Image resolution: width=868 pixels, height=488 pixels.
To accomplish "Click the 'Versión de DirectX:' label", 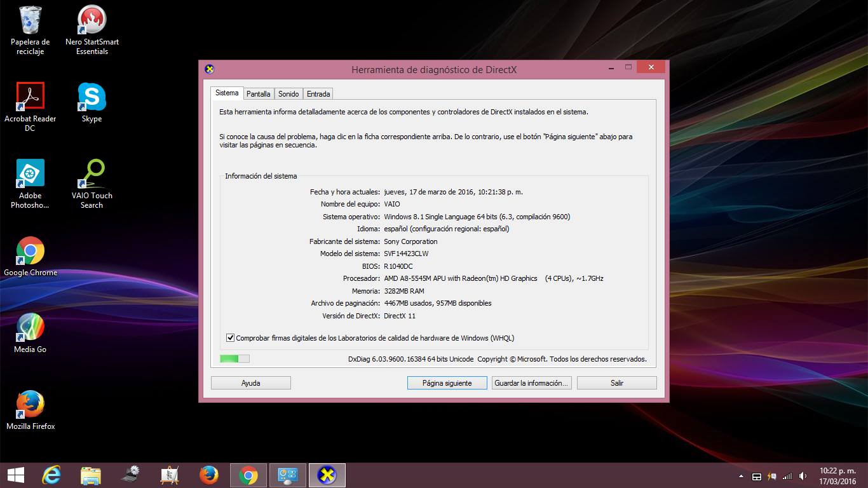I will coord(351,316).
